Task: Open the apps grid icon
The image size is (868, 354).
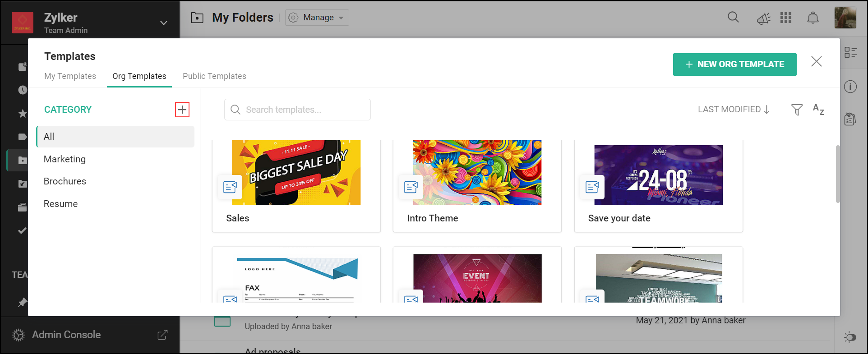Action: tap(786, 18)
